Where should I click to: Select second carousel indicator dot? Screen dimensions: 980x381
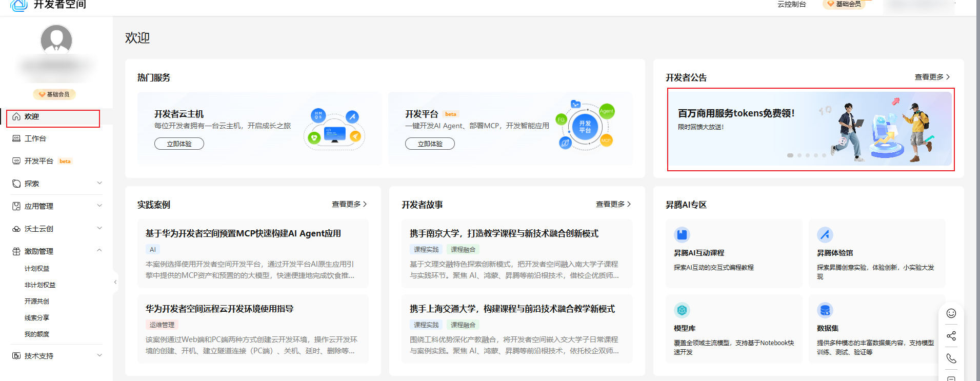799,155
